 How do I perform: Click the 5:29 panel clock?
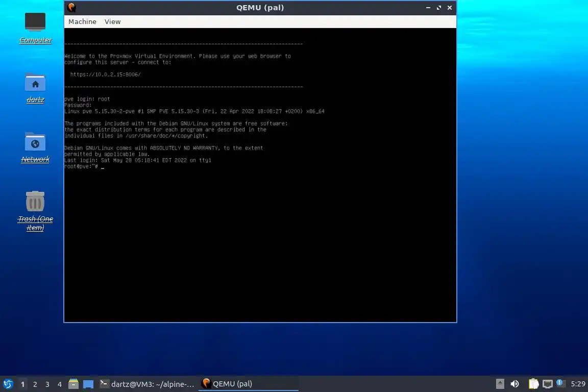pyautogui.click(x=578, y=384)
